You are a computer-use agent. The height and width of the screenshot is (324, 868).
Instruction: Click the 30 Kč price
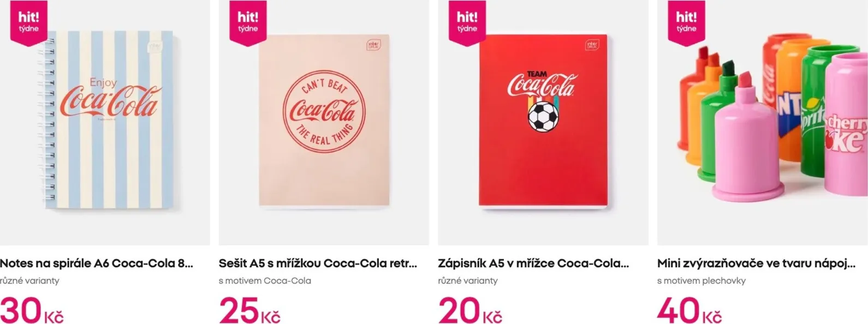click(x=32, y=310)
